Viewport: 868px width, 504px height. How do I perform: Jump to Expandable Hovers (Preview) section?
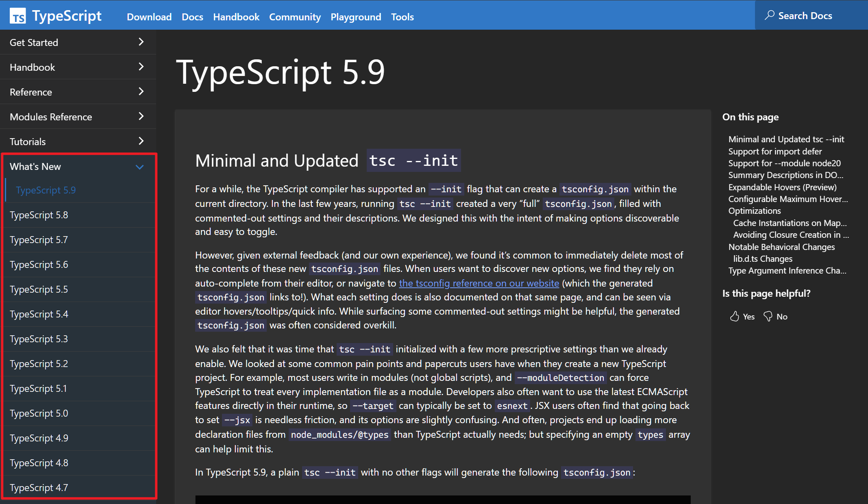click(x=782, y=187)
